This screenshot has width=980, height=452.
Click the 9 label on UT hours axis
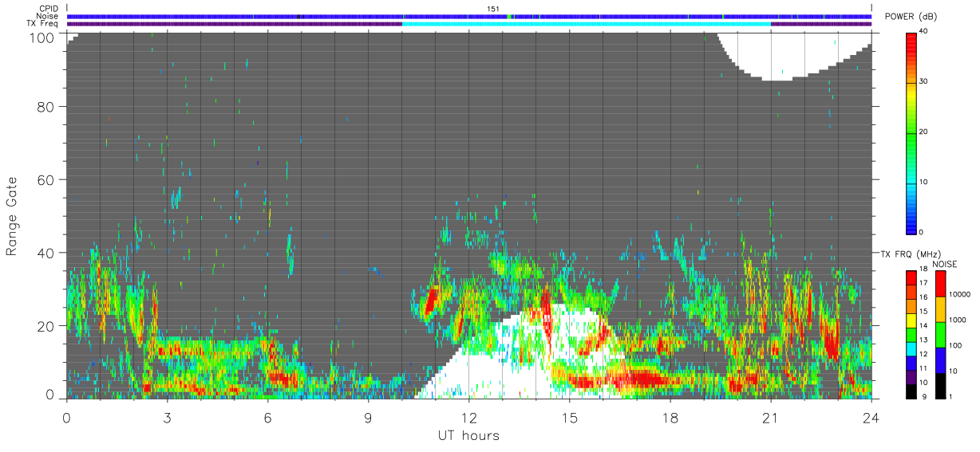[369, 417]
